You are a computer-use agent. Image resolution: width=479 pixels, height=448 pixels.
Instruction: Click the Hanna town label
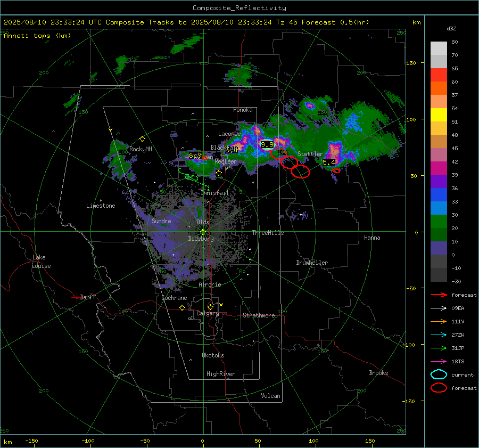coord(372,238)
